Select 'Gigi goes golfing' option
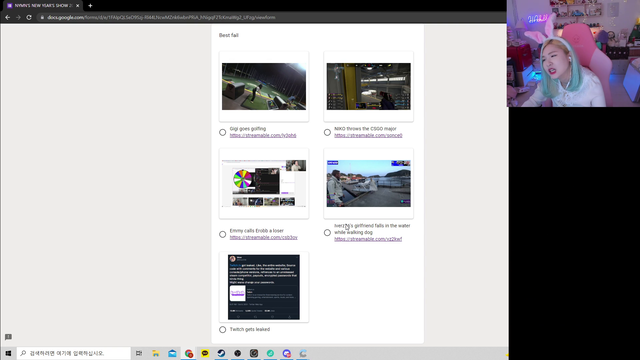This screenshot has height=360, width=640. pyautogui.click(x=222, y=132)
